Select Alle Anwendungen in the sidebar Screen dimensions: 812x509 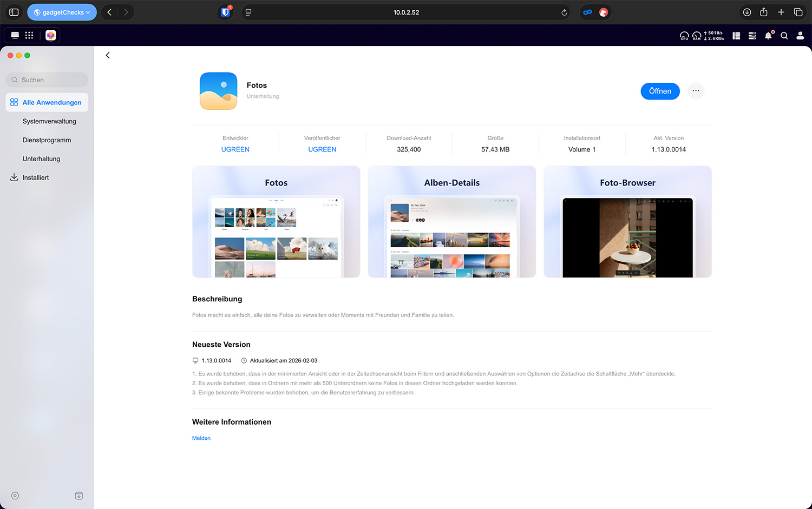[x=47, y=102]
